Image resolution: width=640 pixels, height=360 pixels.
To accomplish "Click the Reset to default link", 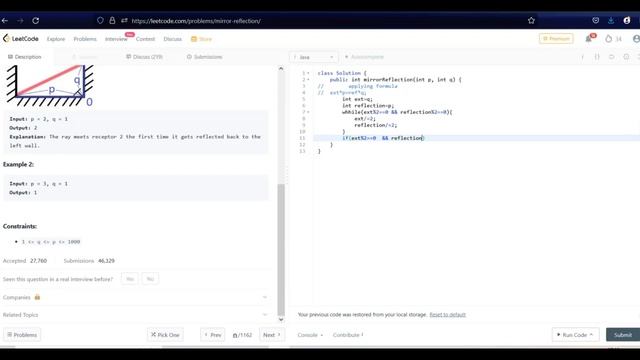I will 447,315.
